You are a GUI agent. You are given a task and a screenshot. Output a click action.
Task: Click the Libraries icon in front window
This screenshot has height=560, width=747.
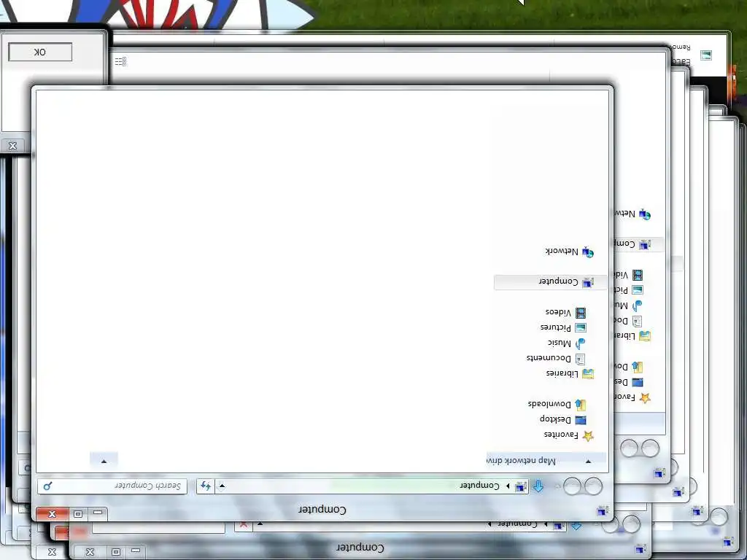point(588,374)
